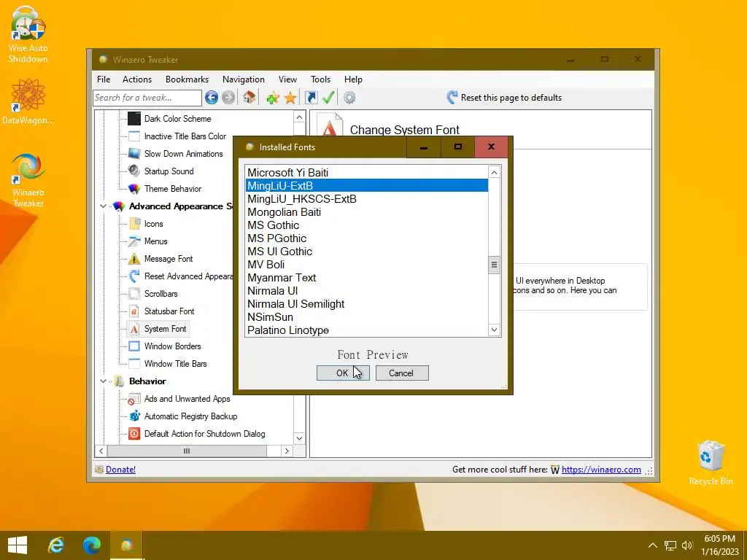Select Microsoft Yi Baiti font

(x=367, y=172)
